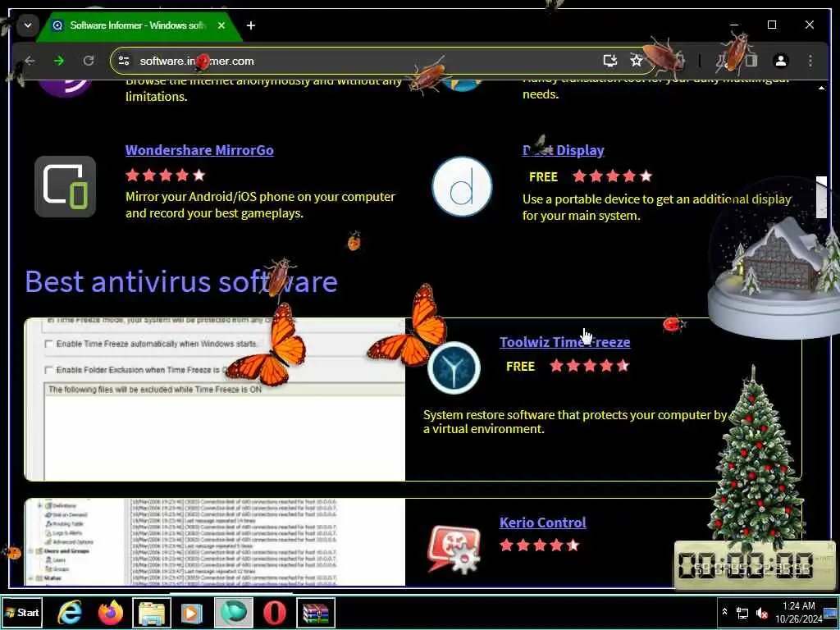Click the scrollbar up arrow

[x=821, y=87]
